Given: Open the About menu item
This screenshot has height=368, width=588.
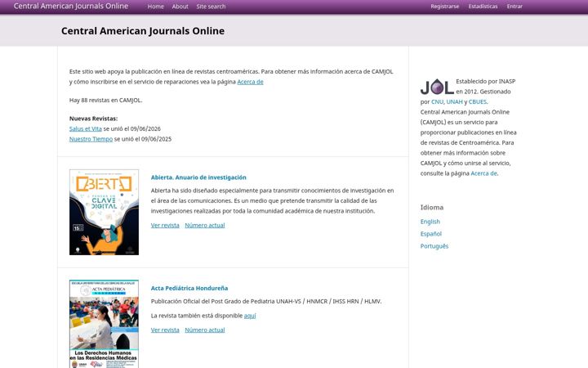Looking at the screenshot, I should tap(180, 7).
